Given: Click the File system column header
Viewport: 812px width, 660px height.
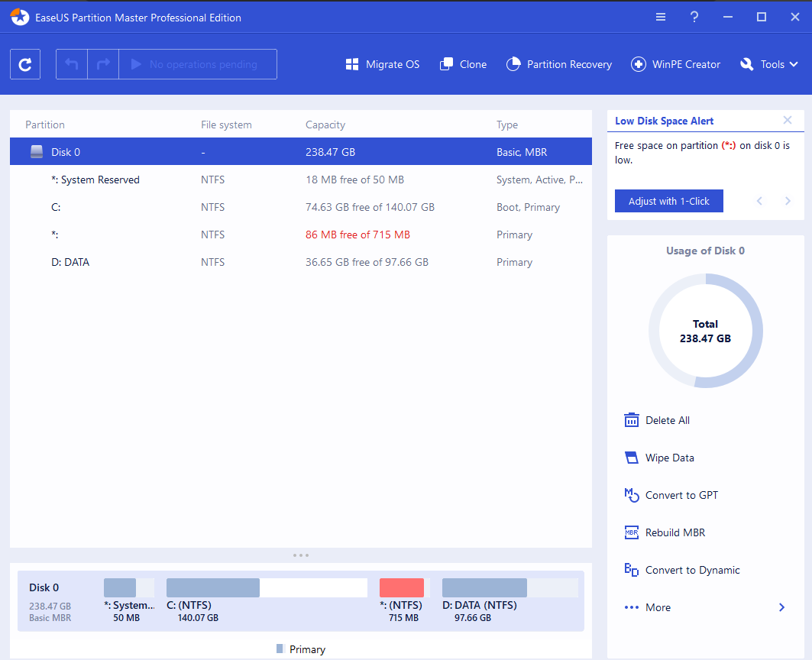Looking at the screenshot, I should [226, 125].
